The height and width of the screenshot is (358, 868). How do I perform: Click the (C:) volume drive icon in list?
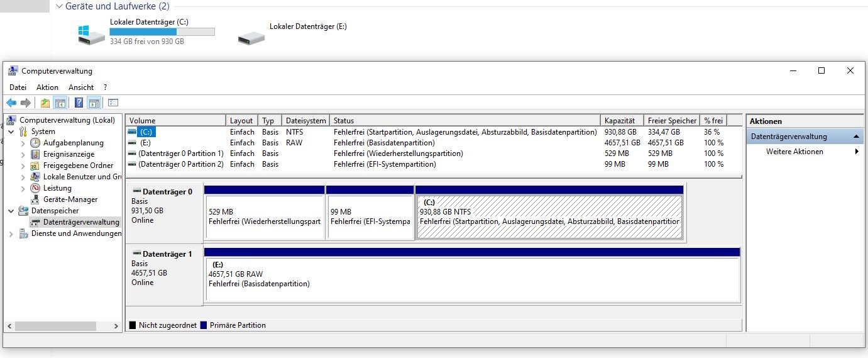[132, 132]
